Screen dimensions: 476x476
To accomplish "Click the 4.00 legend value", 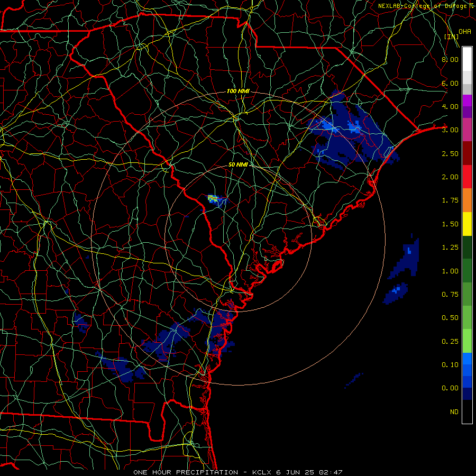I will click(450, 106).
